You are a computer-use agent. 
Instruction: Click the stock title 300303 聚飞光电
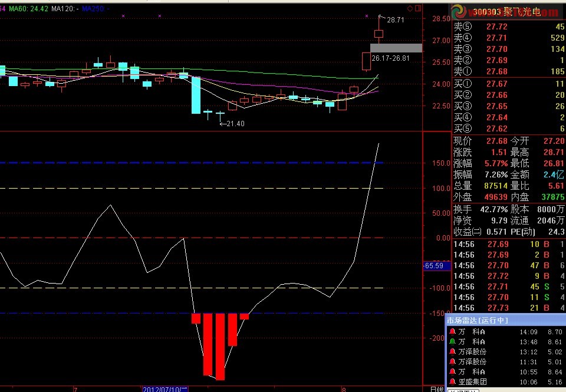pos(507,12)
